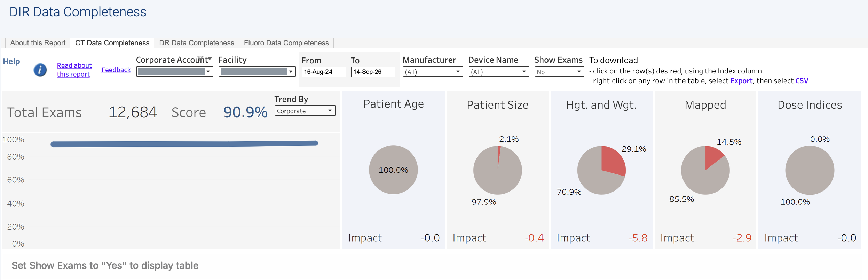Click the -0.4 Impact value
Screen dimensions: 868x280
click(x=534, y=238)
